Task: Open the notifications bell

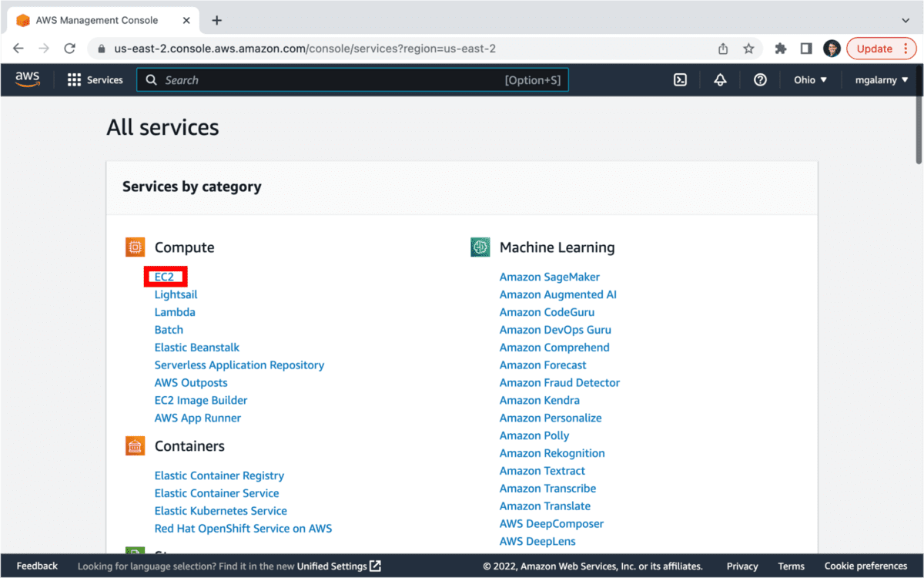Action: (720, 79)
